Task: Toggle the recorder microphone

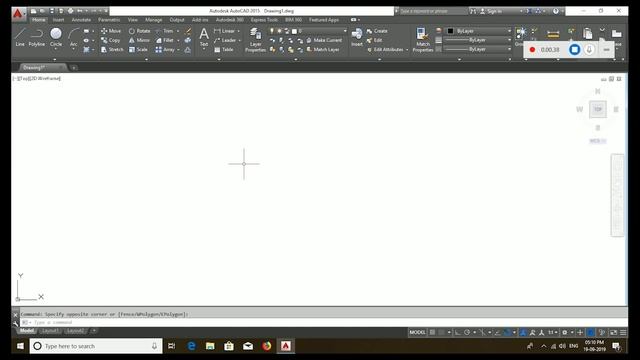Action: 589,49
